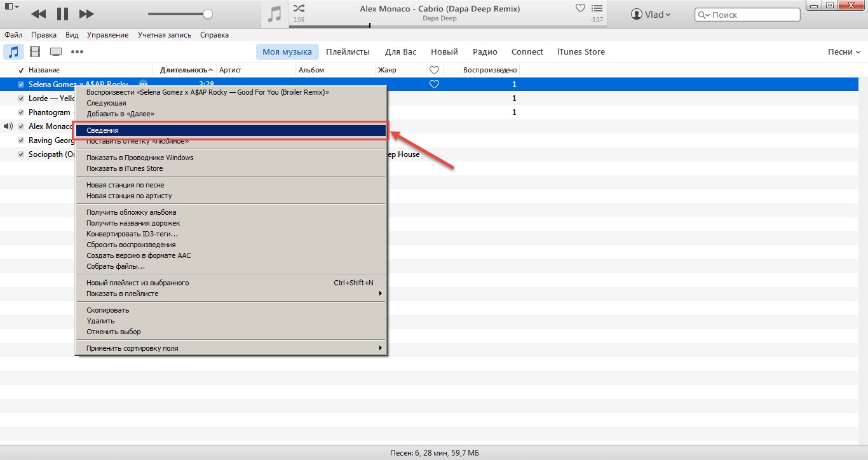Open the iTunes Store tab

tap(581, 52)
